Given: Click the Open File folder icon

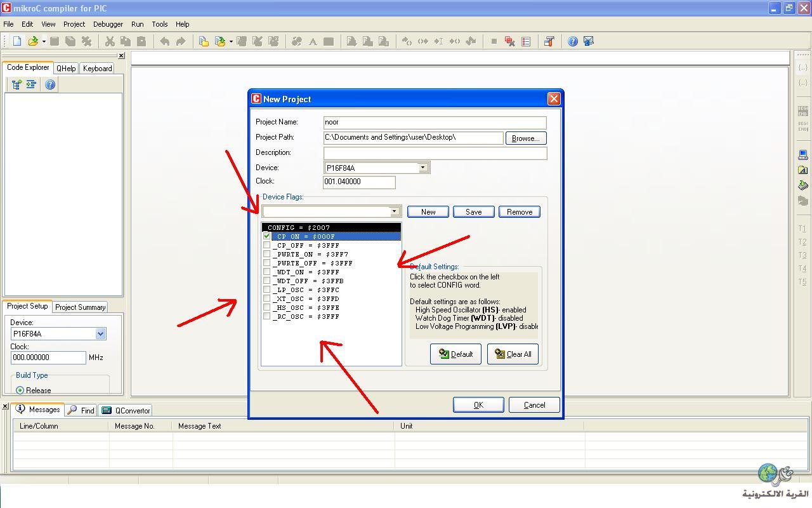Looking at the screenshot, I should (x=32, y=41).
